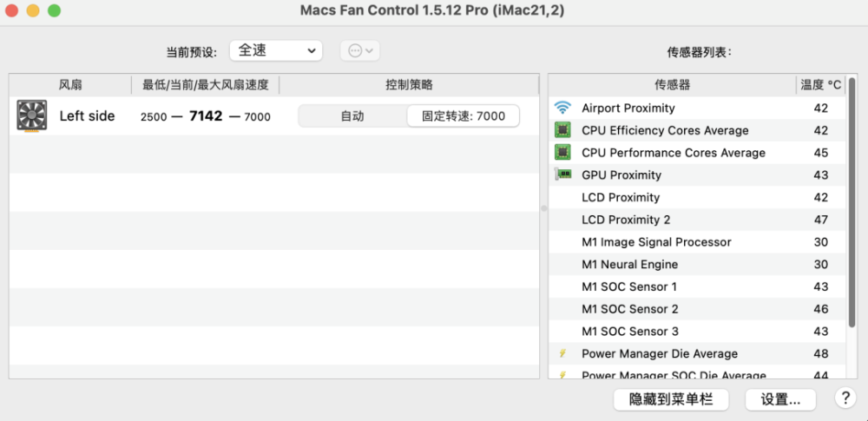The image size is (868, 421).
Task: Click the GPU Proximity card icon
Action: [563, 174]
